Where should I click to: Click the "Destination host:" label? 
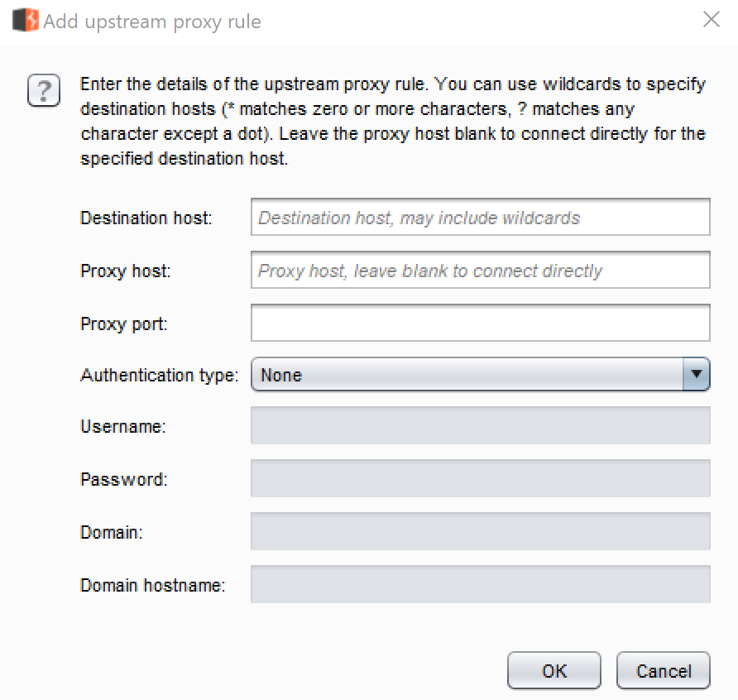click(x=146, y=218)
